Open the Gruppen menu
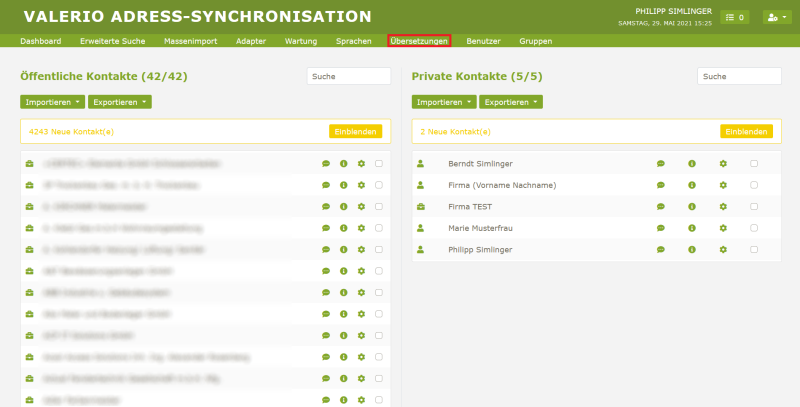 (x=536, y=41)
